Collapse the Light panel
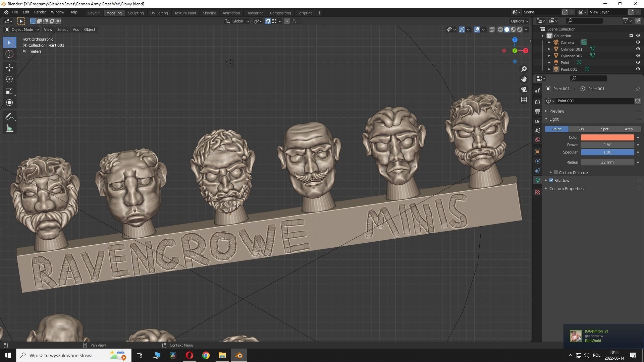The height and width of the screenshot is (362, 644). point(554,119)
